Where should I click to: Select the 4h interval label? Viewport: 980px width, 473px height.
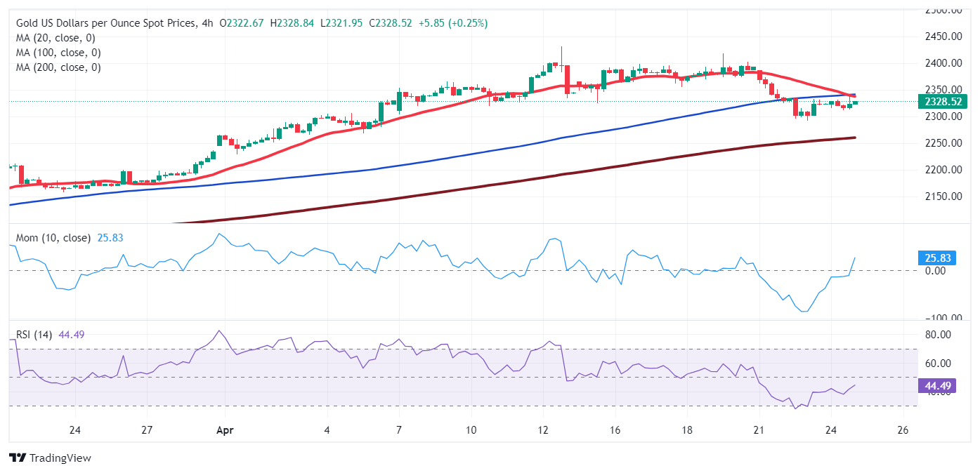(207, 23)
